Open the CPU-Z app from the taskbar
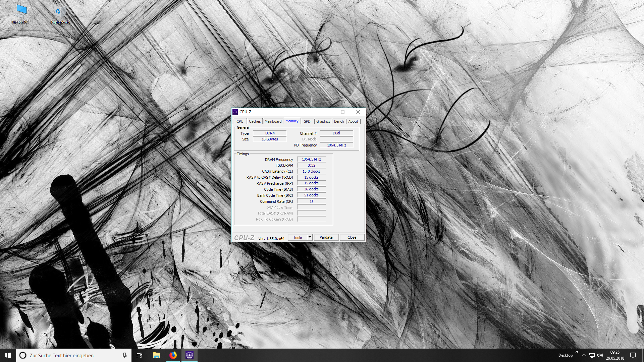The height and width of the screenshot is (362, 644). click(x=190, y=355)
